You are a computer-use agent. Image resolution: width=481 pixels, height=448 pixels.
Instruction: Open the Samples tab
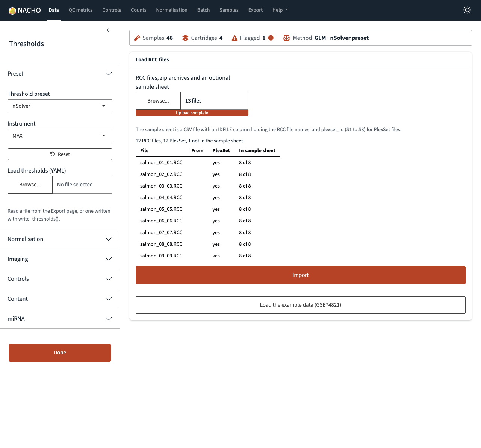[x=229, y=10]
